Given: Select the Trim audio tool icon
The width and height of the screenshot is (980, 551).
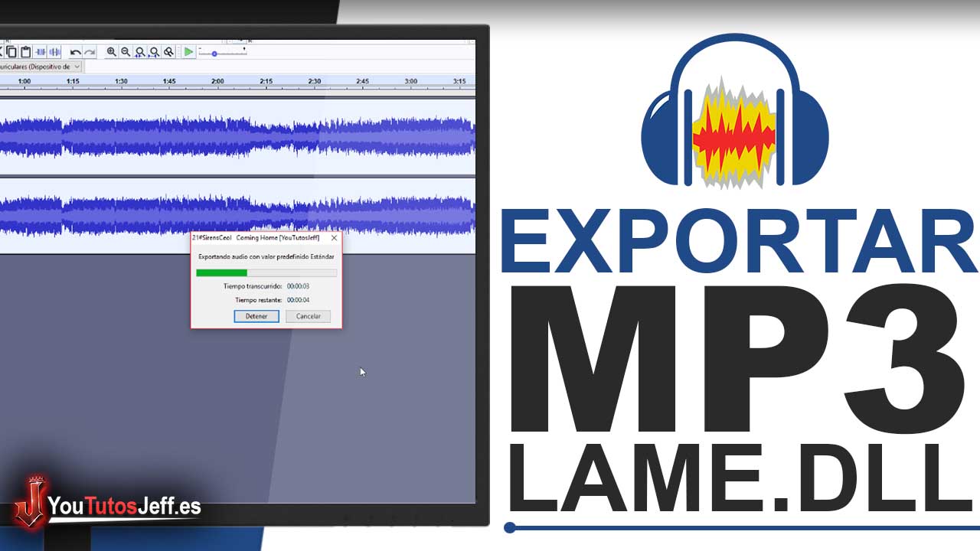Looking at the screenshot, I should pyautogui.click(x=40, y=52).
